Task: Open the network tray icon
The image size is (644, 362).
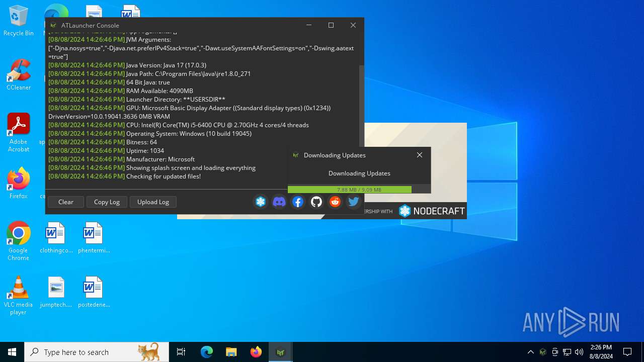Action: click(567, 352)
